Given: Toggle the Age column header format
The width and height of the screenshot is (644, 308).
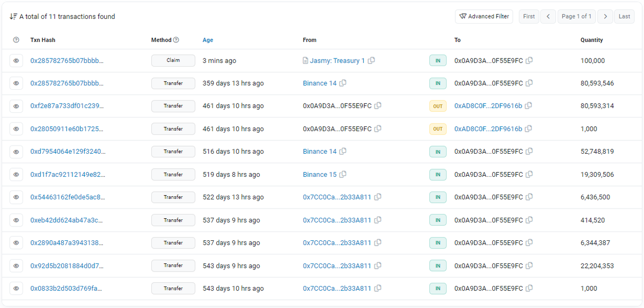Looking at the screenshot, I should coord(208,40).
